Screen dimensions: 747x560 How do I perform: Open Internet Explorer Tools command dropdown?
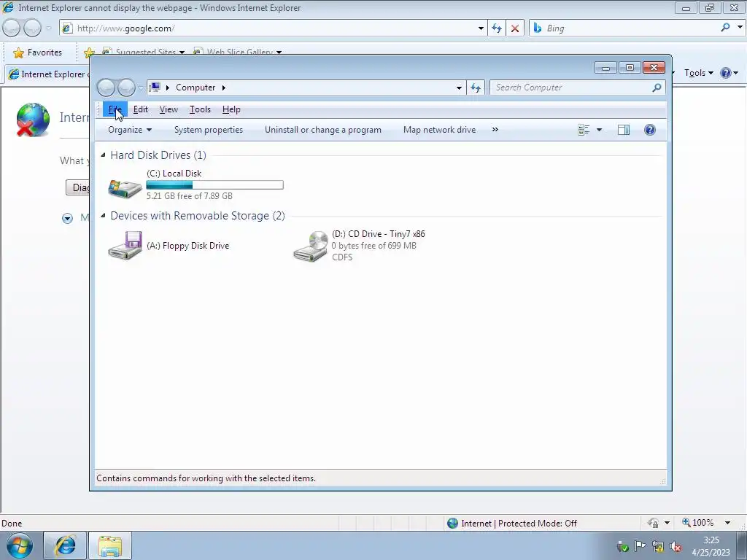pyautogui.click(x=699, y=73)
